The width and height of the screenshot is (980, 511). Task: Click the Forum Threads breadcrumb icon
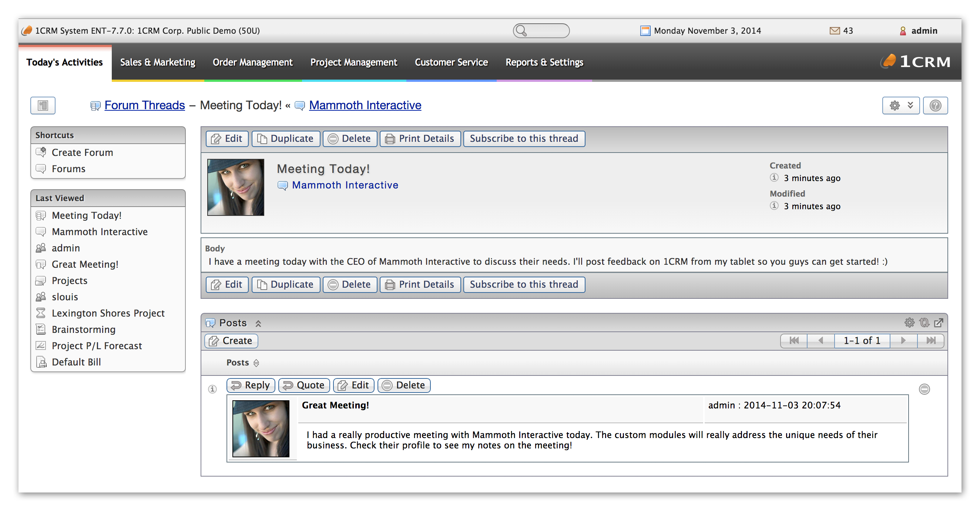coord(95,106)
